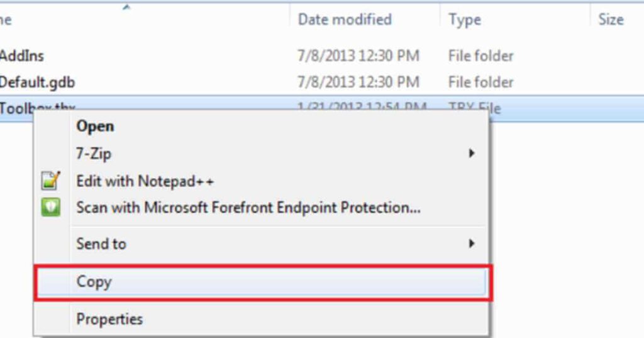
Task: Select Scan with Microsoft Forefront Endpoint Protection
Action: pos(248,208)
